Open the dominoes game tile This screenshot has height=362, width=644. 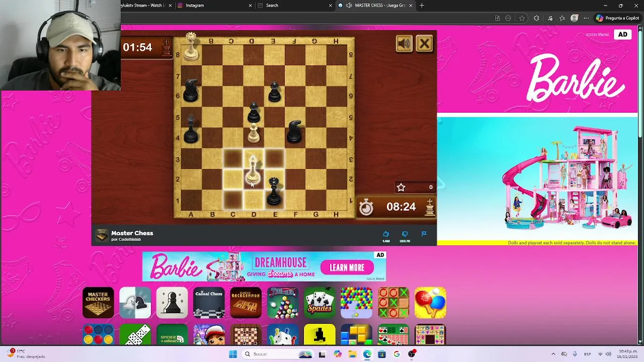tap(135, 335)
